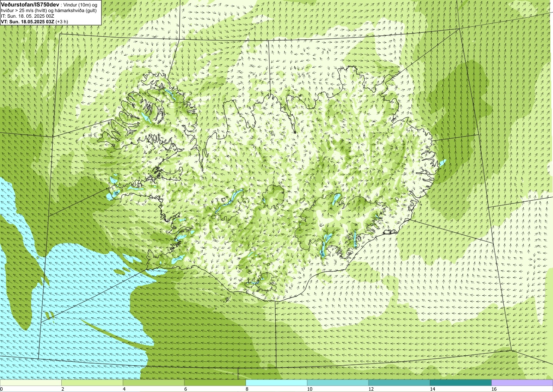The height and width of the screenshot is (392, 553).
Task: Click the 'Veðurstofan/IS750dev' title text
Action: (30, 4)
